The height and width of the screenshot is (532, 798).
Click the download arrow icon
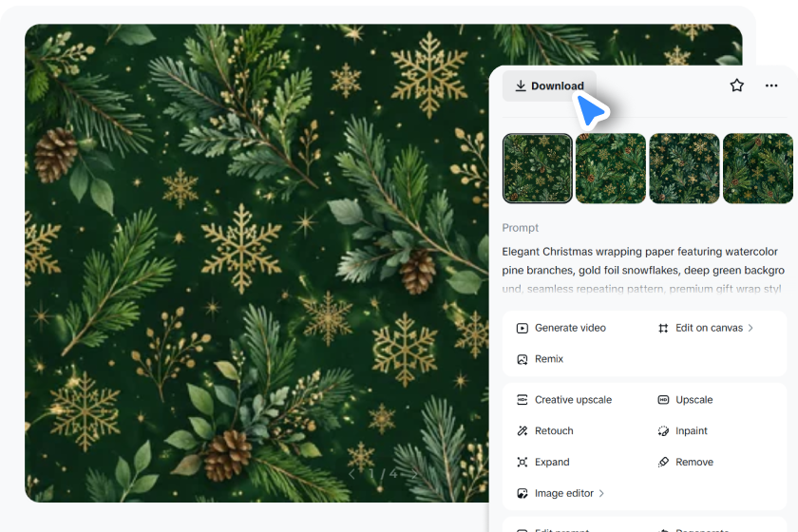[x=521, y=85]
